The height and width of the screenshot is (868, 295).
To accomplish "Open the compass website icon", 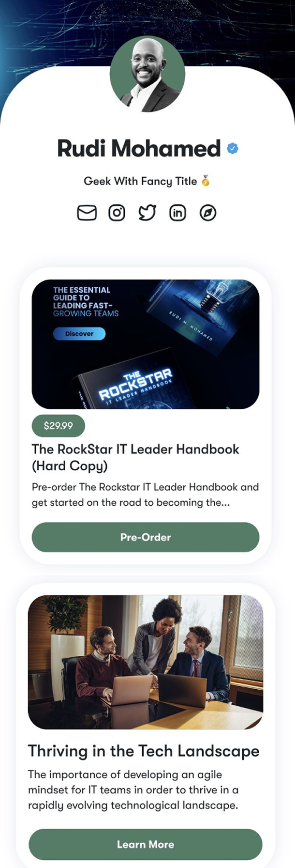I will (x=208, y=213).
